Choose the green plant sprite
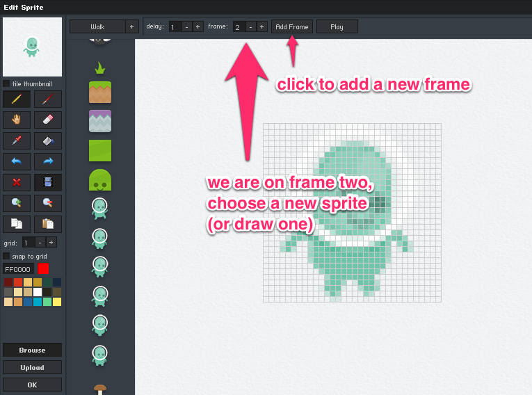The width and height of the screenshot is (532, 395). click(x=99, y=68)
